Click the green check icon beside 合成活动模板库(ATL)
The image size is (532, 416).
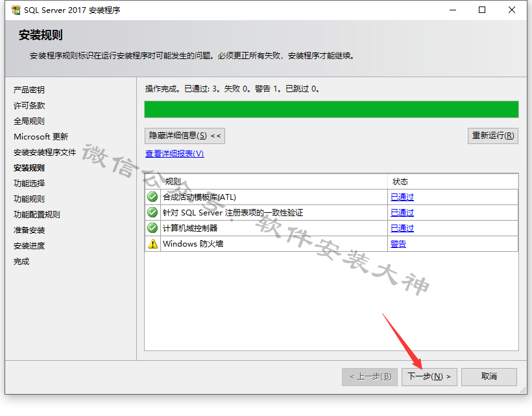point(152,197)
